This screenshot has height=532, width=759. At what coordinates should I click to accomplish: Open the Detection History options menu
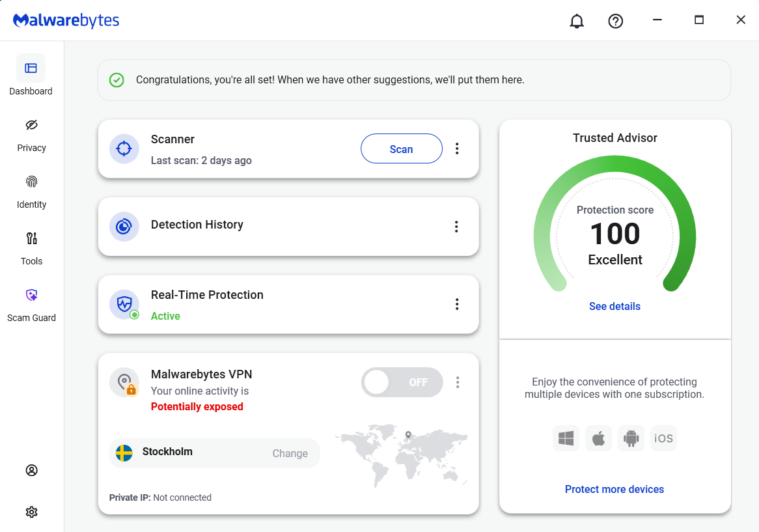click(x=456, y=227)
